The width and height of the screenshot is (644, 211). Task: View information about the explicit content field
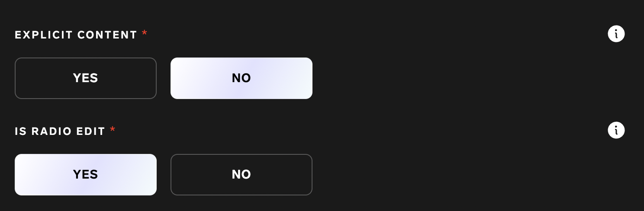[616, 34]
